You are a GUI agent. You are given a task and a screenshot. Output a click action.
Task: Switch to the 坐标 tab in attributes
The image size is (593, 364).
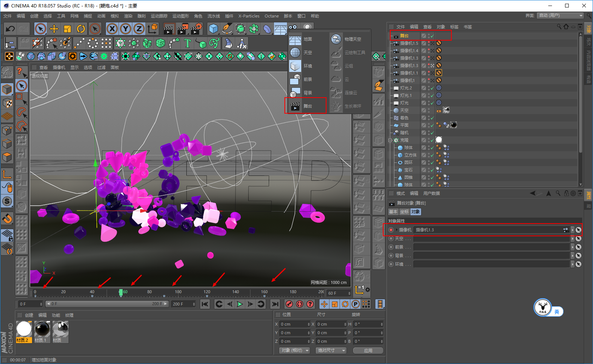404,212
